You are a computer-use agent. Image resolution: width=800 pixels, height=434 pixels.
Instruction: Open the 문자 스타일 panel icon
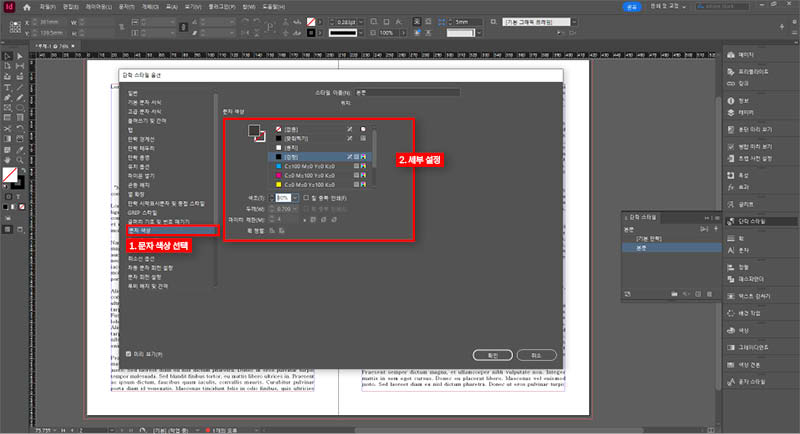pyautogui.click(x=731, y=381)
